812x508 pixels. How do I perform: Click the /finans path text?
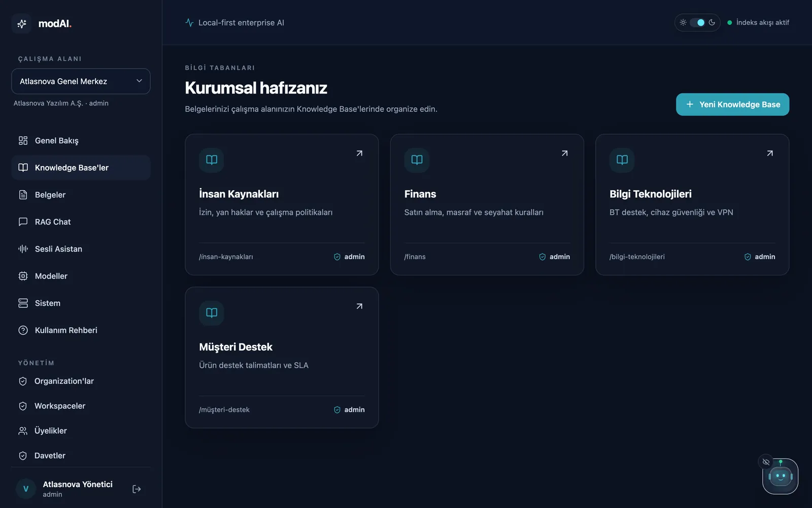pyautogui.click(x=415, y=257)
